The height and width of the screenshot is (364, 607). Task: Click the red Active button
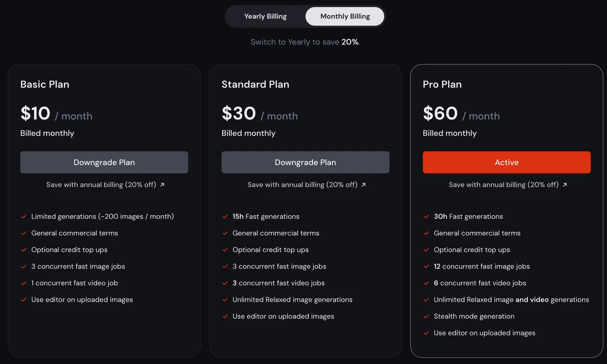507,162
